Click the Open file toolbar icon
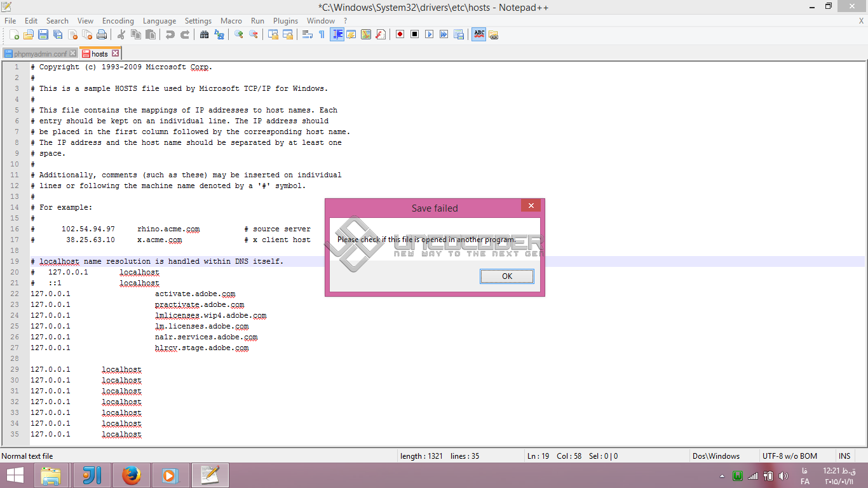Screen dimensions: 868x488 coord(29,34)
